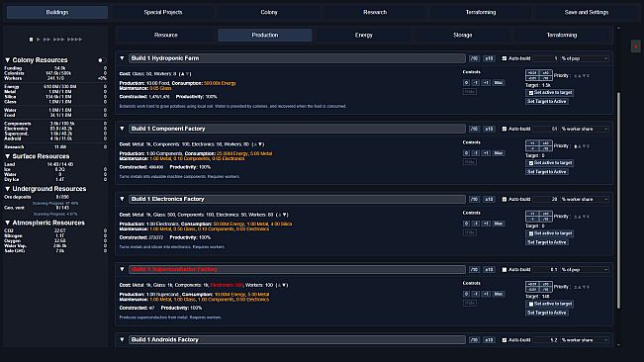Click +1 control for Superconductor Factory
The width and height of the screenshot is (644, 362).
click(x=486, y=294)
